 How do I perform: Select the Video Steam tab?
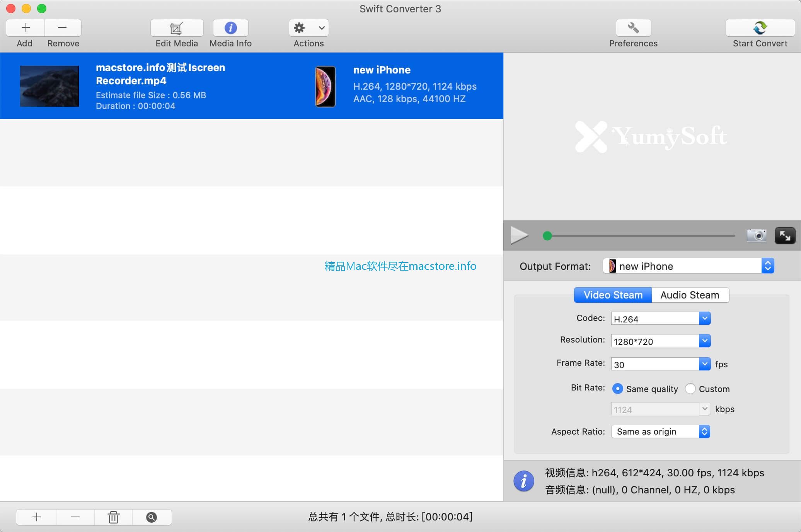coord(612,295)
